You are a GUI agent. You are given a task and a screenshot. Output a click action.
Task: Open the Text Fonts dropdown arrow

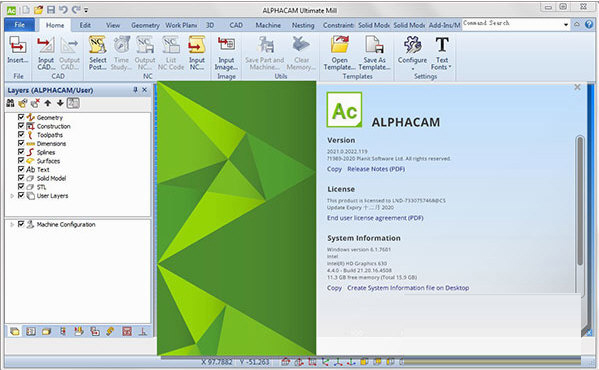(x=450, y=67)
